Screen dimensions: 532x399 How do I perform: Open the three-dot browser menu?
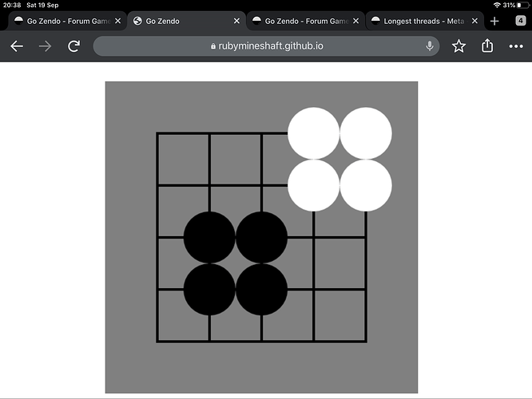tap(516, 46)
